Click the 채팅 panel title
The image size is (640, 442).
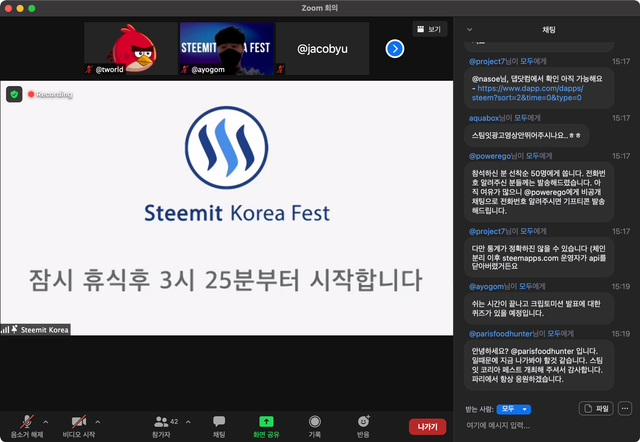[549, 29]
